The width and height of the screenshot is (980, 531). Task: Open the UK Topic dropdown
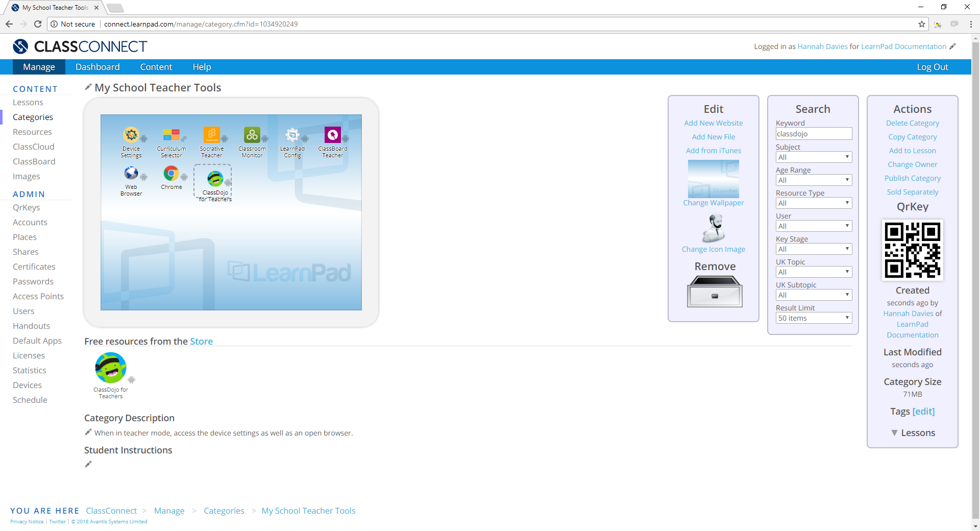click(x=814, y=272)
